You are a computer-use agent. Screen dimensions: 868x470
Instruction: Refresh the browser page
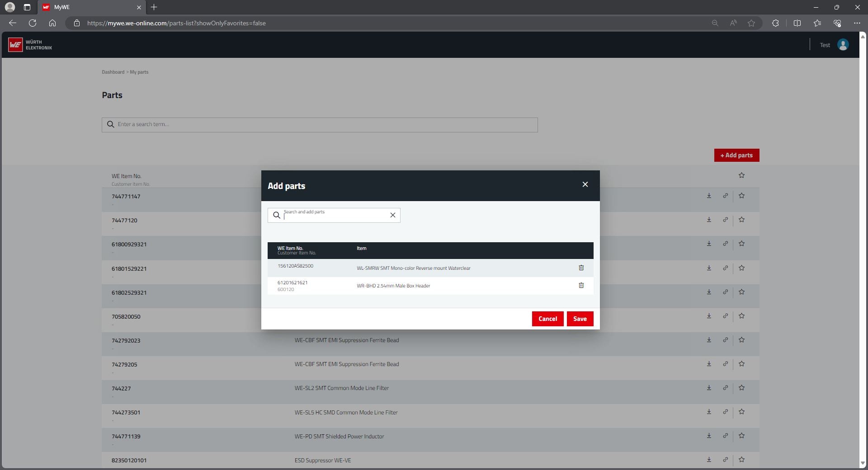[33, 23]
